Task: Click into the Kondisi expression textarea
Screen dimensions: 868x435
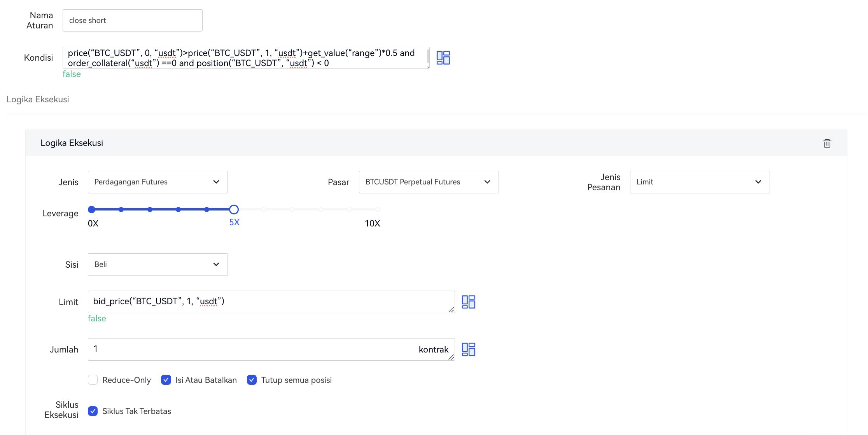Action: pos(246,58)
